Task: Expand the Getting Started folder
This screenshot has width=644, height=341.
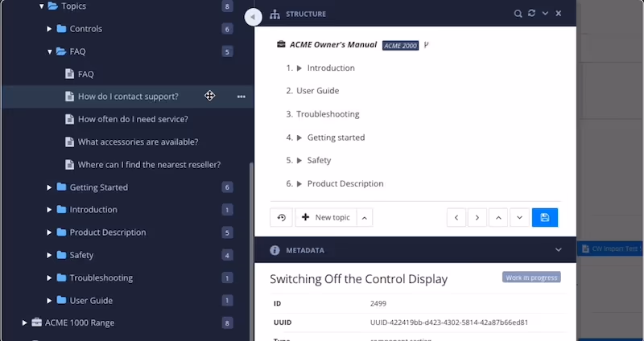Action: (x=49, y=187)
